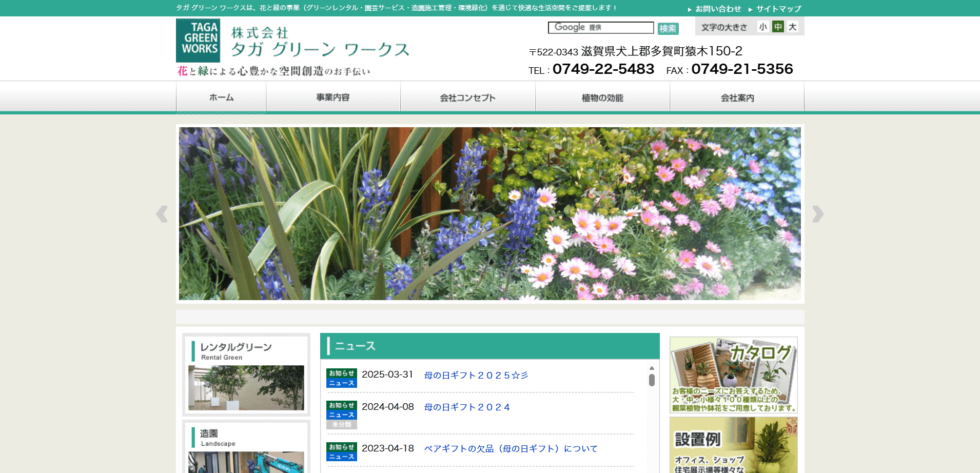
Task: Set font size to small (小)
Action: click(763, 27)
